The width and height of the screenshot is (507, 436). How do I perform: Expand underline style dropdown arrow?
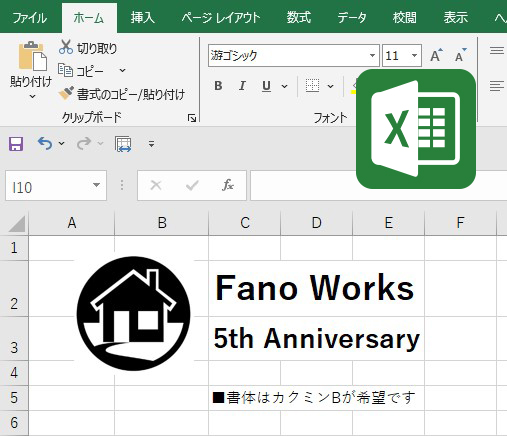point(284,86)
